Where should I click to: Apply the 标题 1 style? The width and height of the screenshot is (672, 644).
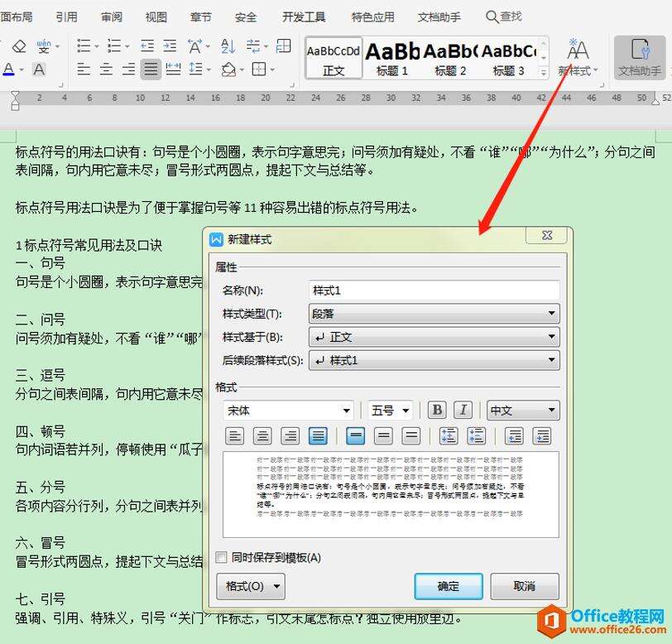[x=391, y=59]
